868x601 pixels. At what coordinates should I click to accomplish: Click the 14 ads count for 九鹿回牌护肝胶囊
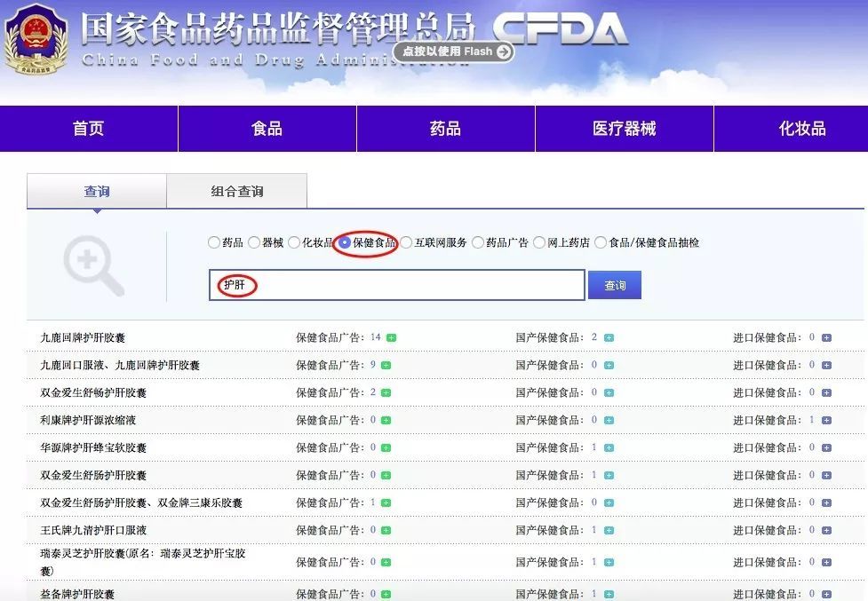tap(375, 337)
